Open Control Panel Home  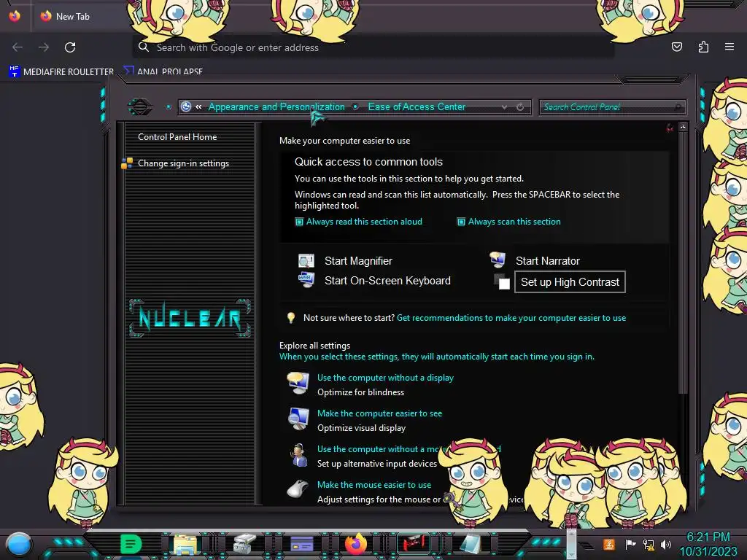(177, 136)
